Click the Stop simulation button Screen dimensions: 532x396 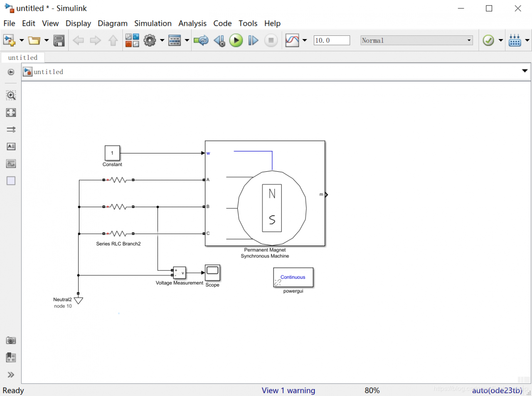[x=271, y=40]
